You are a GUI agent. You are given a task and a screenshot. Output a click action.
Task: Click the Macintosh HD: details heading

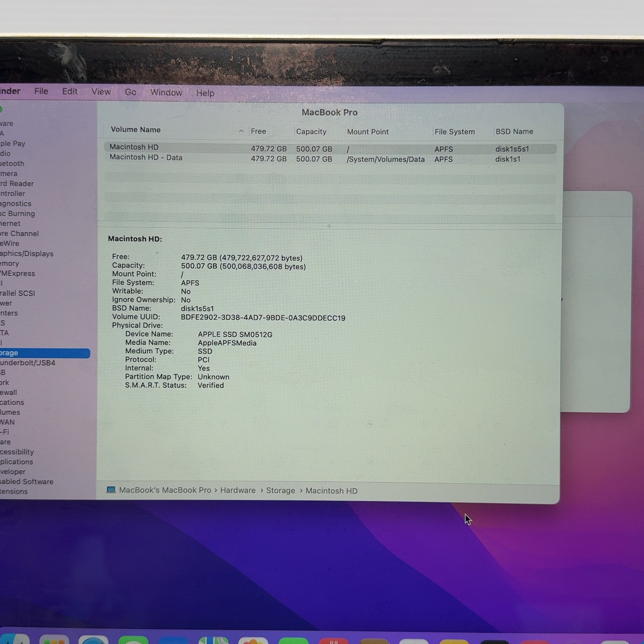tap(135, 239)
